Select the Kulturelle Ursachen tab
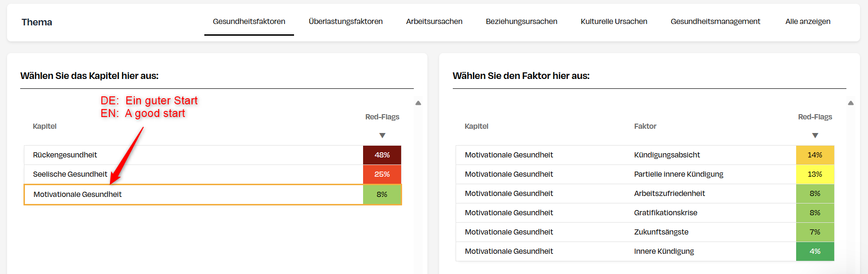Screen dimensions: 868x274 point(614,22)
